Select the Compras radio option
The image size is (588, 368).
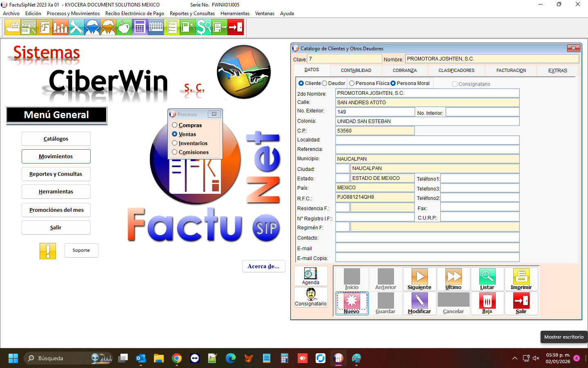tap(175, 125)
